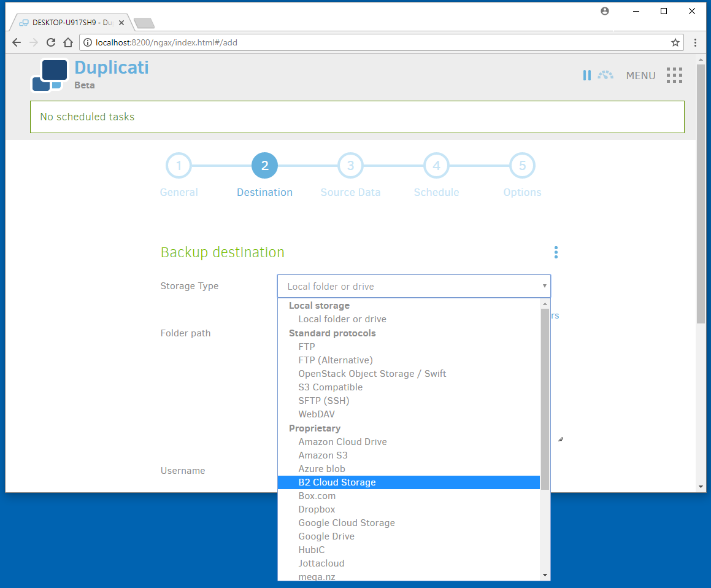Choose Dropbox storage

409,509
